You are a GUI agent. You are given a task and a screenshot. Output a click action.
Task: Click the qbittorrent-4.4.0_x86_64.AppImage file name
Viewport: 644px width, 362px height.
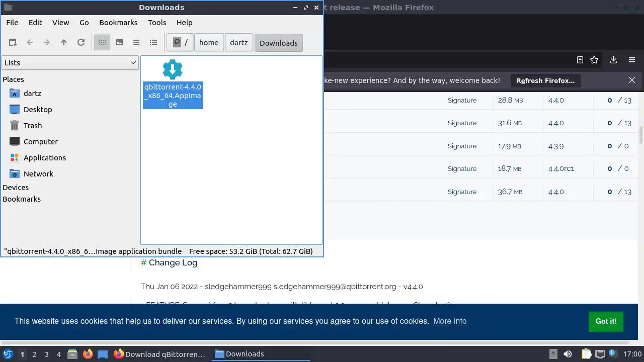click(173, 96)
